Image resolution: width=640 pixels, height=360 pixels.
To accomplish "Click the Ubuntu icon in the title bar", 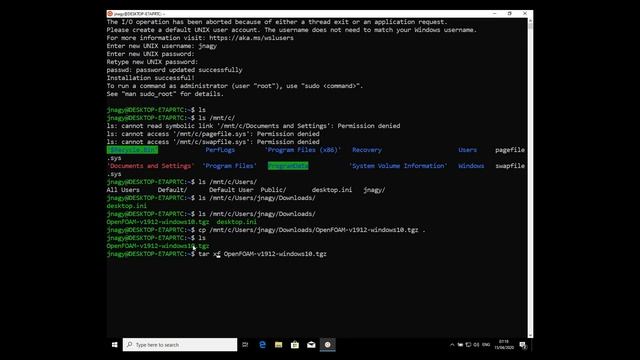I will (x=110, y=13).
